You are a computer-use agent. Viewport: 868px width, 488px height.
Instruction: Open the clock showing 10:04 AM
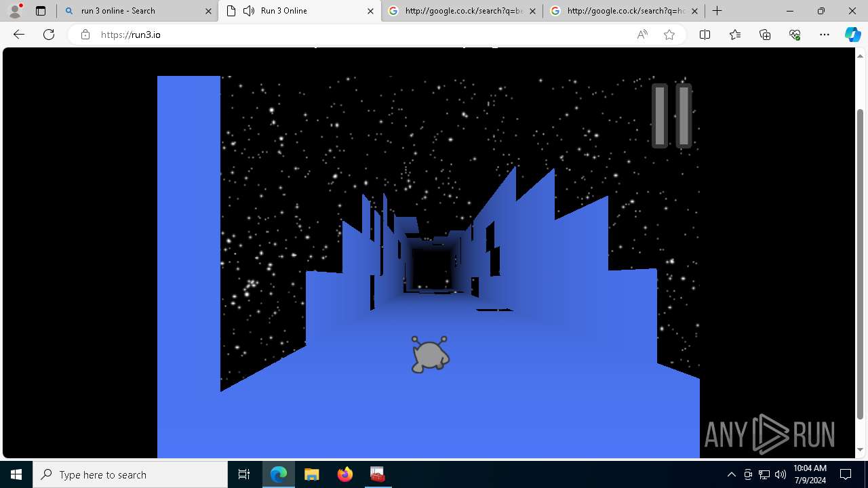tap(810, 474)
